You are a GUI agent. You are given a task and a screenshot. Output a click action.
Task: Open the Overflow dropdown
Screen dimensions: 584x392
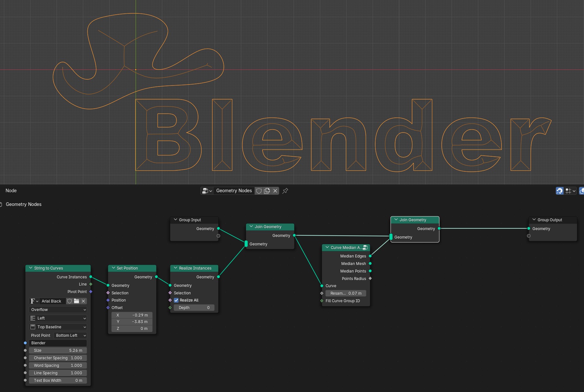[58, 310]
